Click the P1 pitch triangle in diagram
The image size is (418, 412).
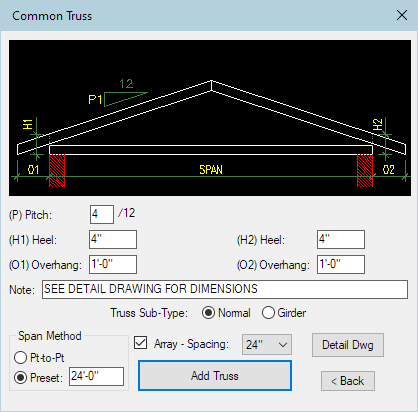pyautogui.click(x=126, y=99)
